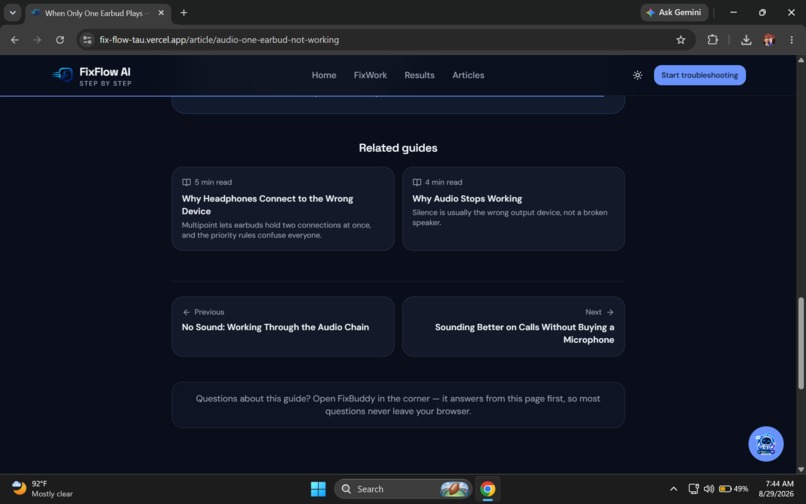Click the '5 min read' label
This screenshot has height=504, width=806.
point(213,182)
